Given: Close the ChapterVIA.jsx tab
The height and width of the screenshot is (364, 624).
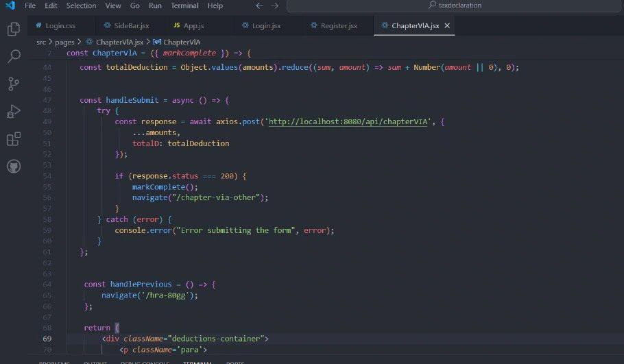Looking at the screenshot, I should point(447,26).
